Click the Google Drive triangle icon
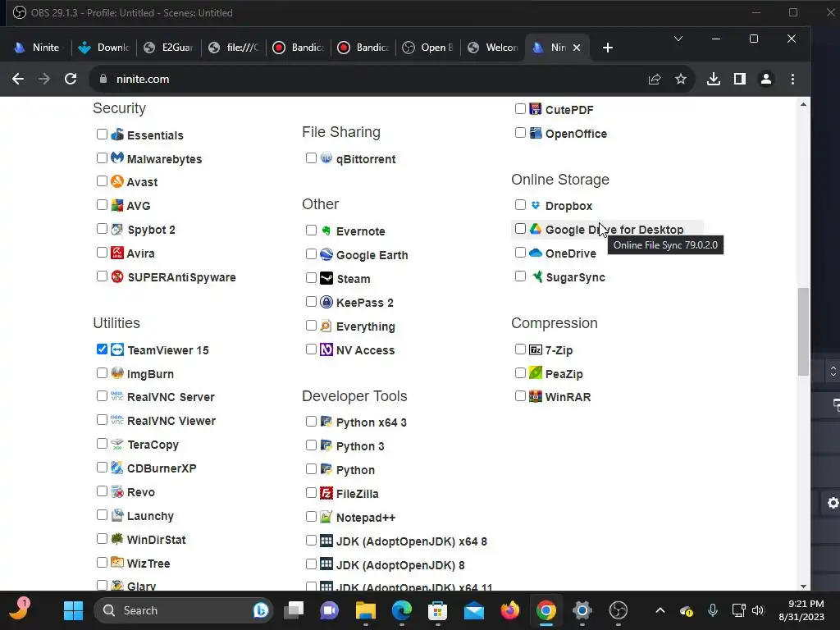This screenshot has height=630, width=840. (x=536, y=229)
